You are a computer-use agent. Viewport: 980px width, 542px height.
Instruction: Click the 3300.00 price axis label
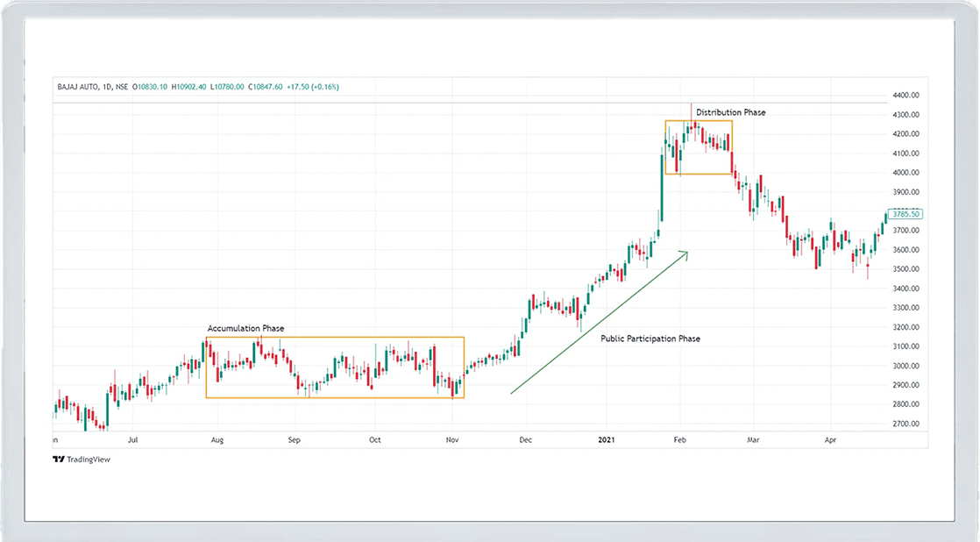point(904,308)
